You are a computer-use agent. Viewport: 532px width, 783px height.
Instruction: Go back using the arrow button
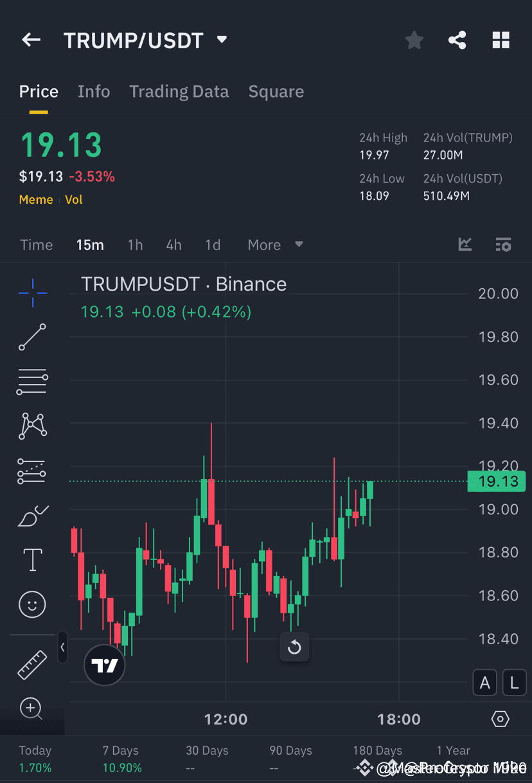[30, 40]
